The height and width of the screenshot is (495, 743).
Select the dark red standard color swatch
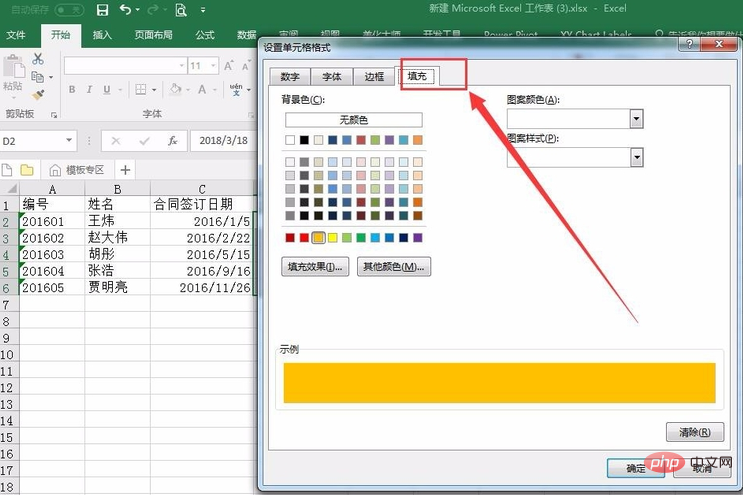click(290, 237)
